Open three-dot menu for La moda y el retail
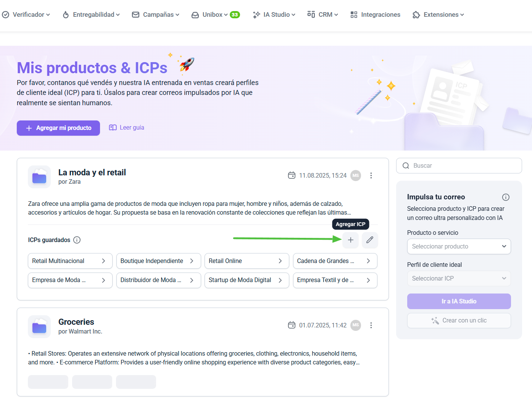The width and height of the screenshot is (532, 401). point(371,175)
